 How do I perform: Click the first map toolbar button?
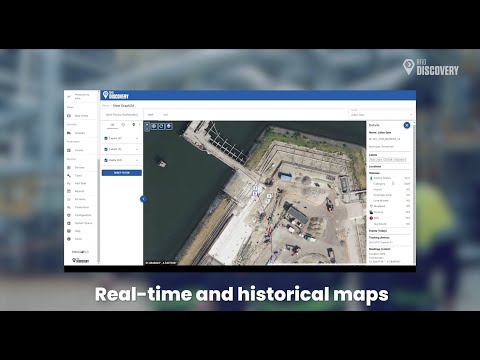(x=154, y=126)
